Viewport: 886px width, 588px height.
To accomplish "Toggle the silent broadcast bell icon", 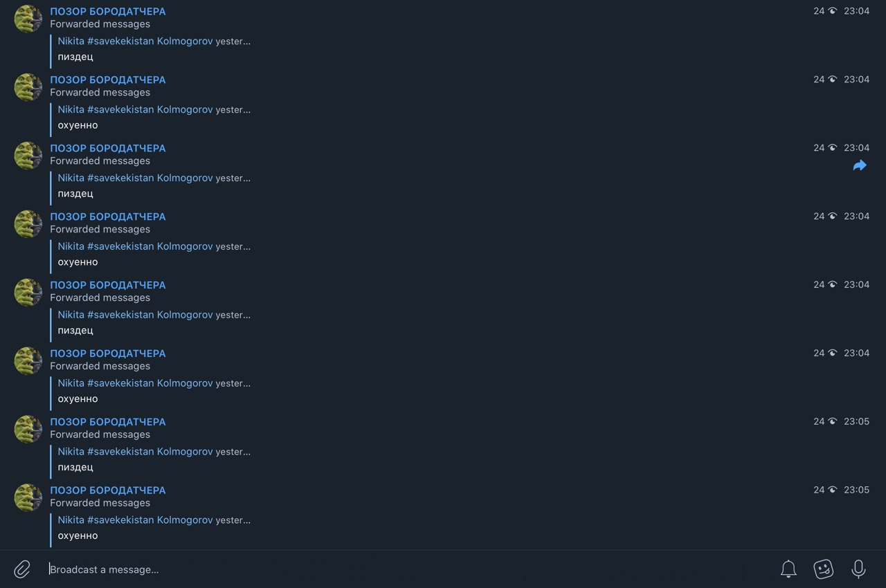I will (788, 569).
